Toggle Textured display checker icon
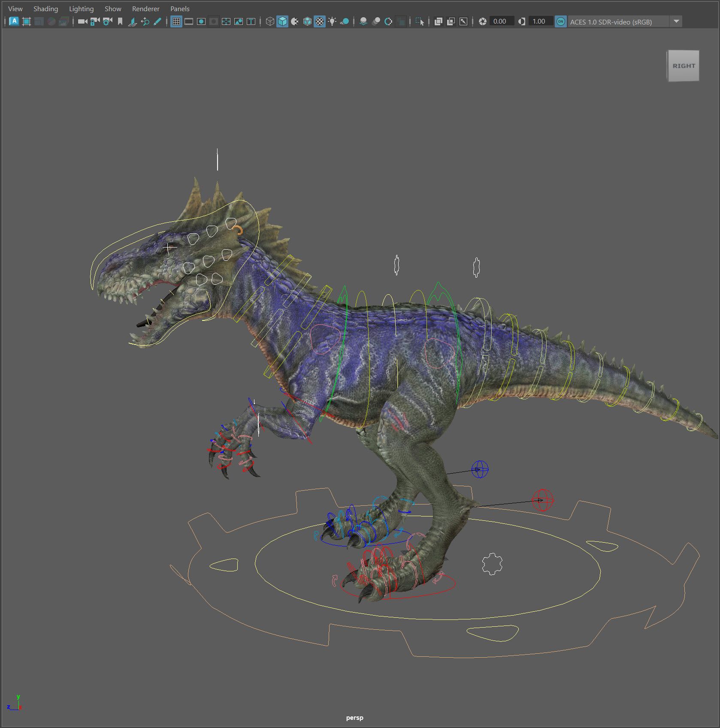720x728 pixels. pos(320,21)
